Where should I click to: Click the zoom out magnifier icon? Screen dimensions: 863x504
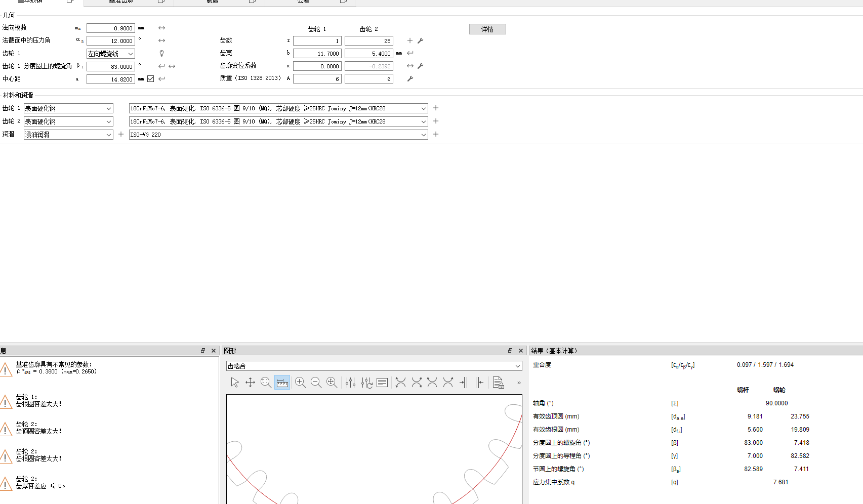[316, 383]
